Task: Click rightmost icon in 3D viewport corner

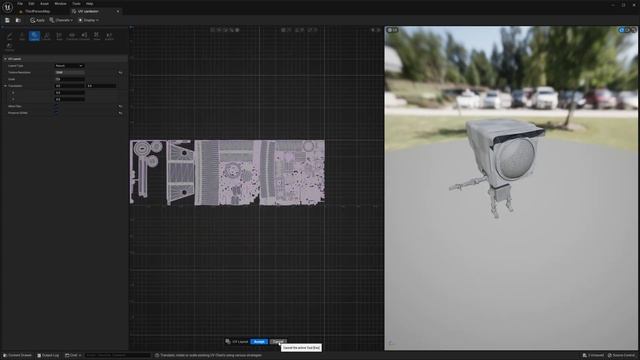Action: click(x=633, y=30)
